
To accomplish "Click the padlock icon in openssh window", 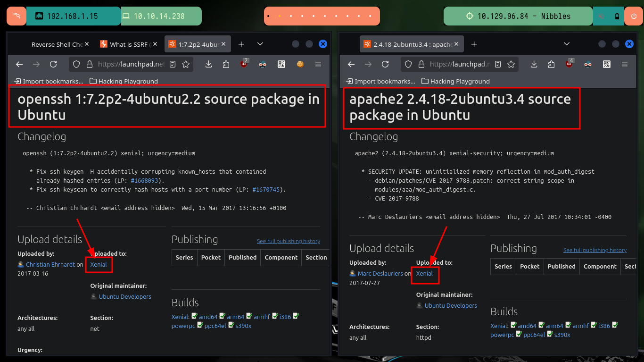I will coord(89,64).
